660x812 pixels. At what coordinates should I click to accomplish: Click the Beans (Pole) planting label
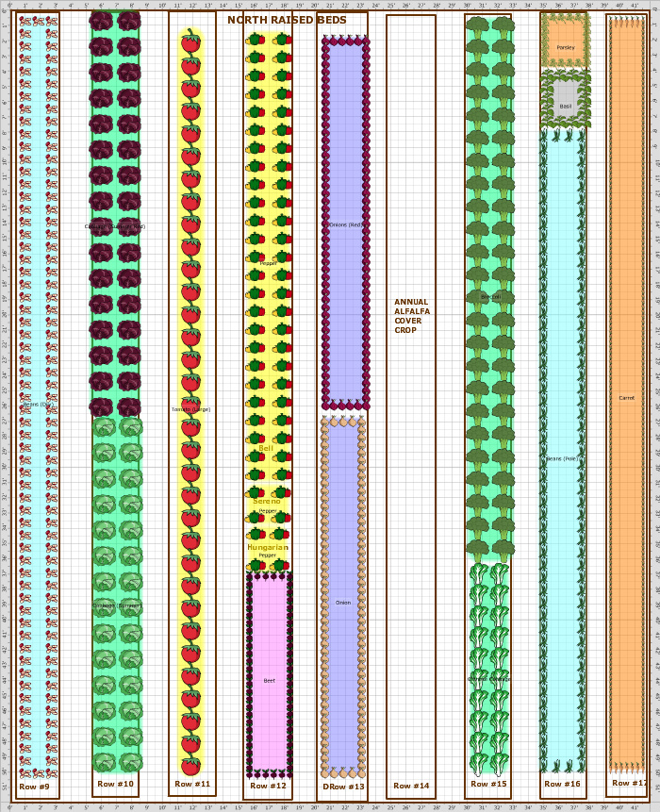563,458
